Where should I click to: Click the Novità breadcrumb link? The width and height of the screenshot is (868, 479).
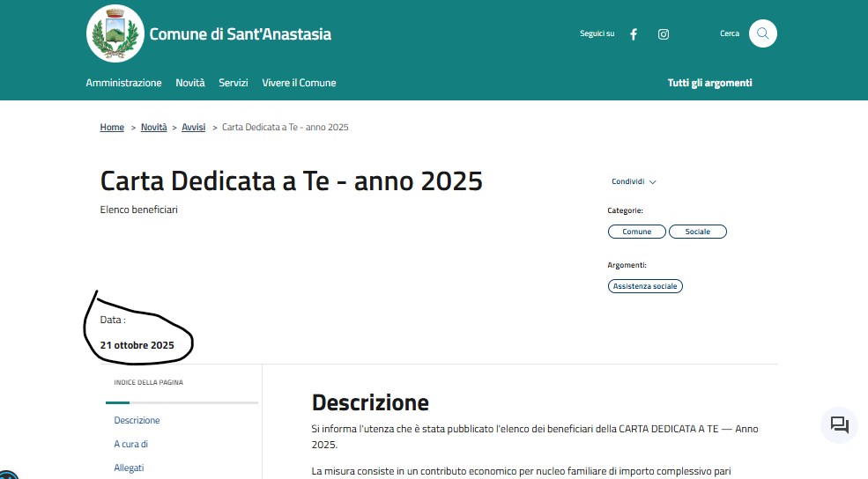click(153, 128)
